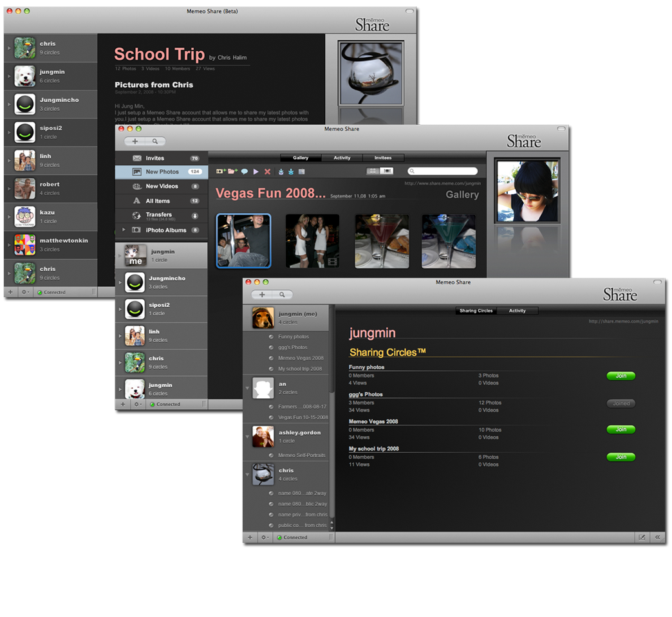Click the compose icon in bottom-right status bar
This screenshot has height=617, width=672.
[642, 537]
